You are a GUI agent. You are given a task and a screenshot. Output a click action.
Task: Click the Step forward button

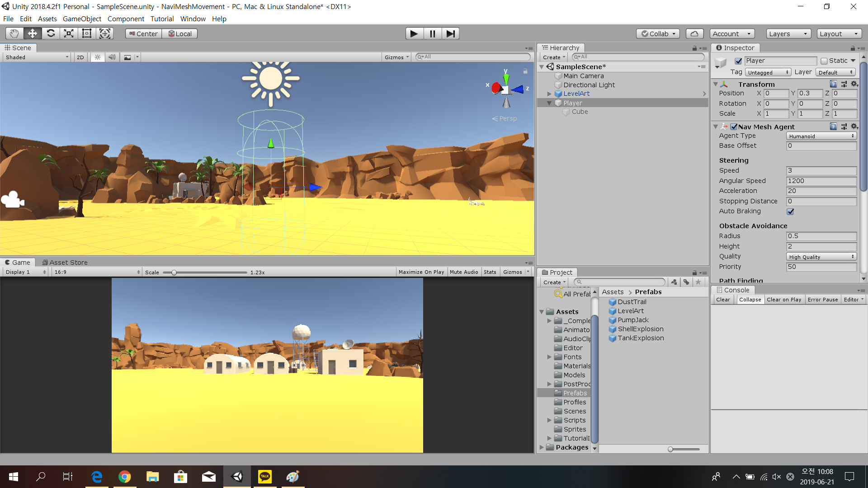coord(450,33)
